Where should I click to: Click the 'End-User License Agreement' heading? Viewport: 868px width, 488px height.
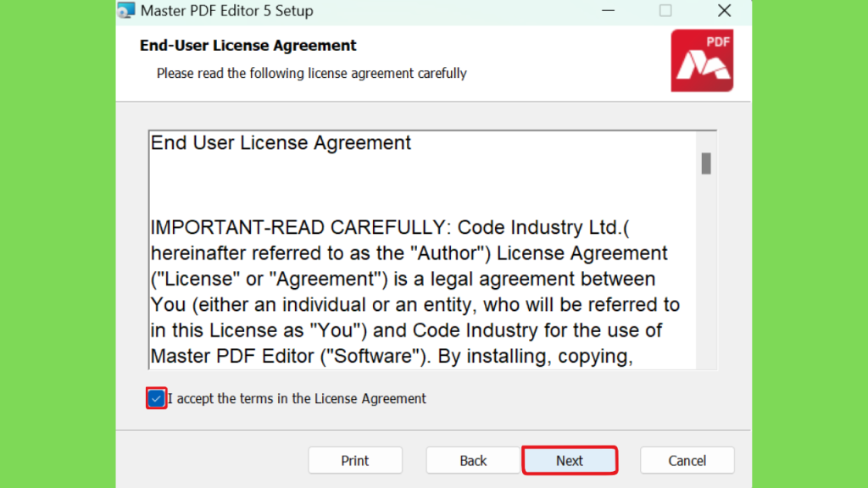click(x=248, y=46)
